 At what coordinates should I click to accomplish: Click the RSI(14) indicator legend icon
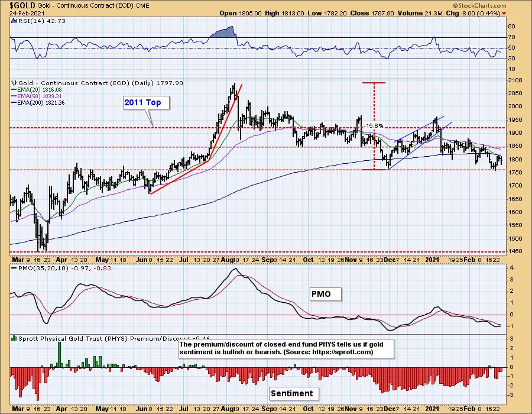click(14, 21)
